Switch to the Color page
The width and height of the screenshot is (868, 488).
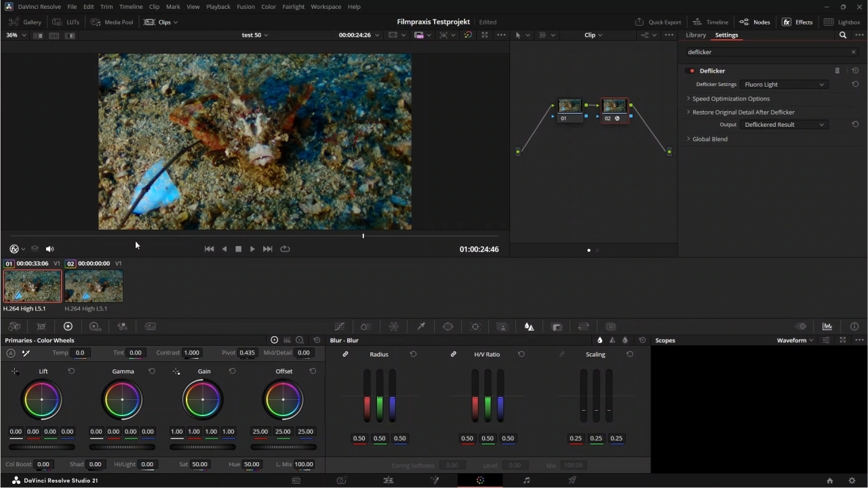point(480,481)
